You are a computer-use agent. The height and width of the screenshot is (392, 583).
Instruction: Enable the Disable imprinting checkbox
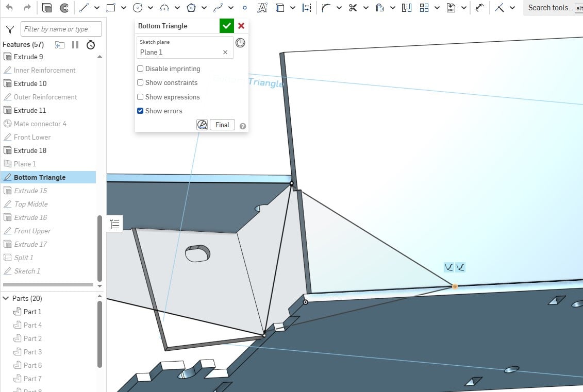140,69
